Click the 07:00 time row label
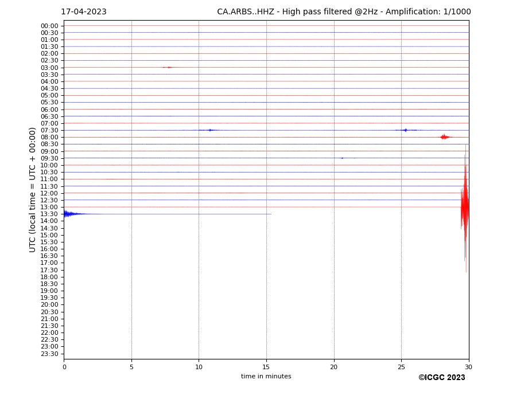Viewport: 532px width, 399px height. (49, 123)
